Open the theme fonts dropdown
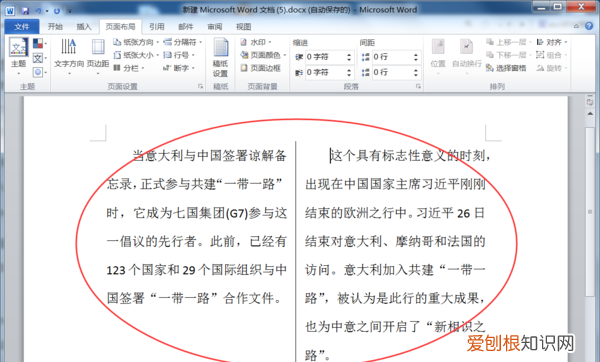Screen dimensions: 600x362 coord(40,58)
